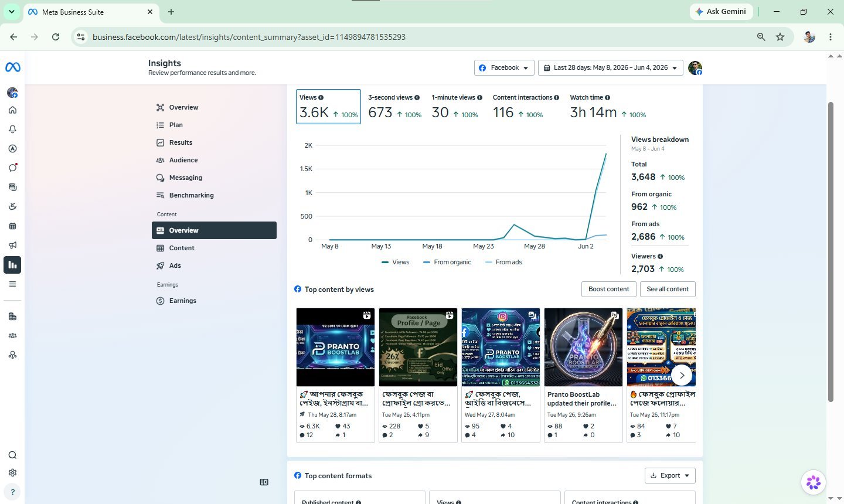Open the Help question mark icon
Viewport: 844px width, 504px height.
(12, 492)
